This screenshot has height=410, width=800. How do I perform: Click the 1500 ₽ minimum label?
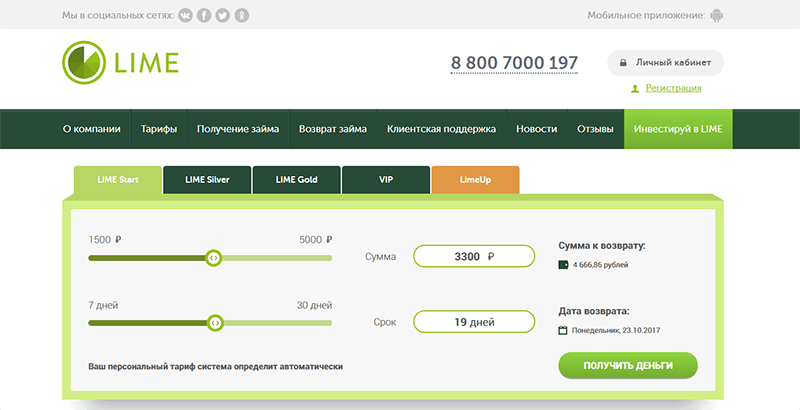pyautogui.click(x=105, y=240)
